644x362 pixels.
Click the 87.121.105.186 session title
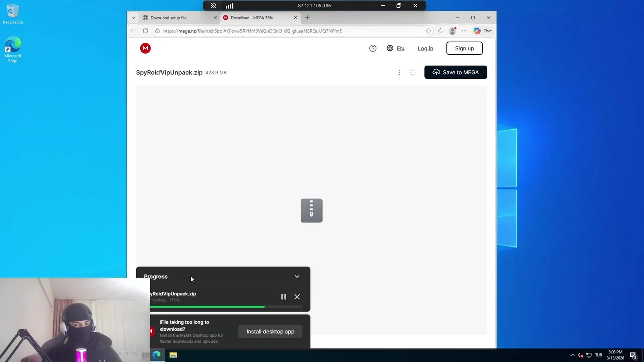point(314,6)
